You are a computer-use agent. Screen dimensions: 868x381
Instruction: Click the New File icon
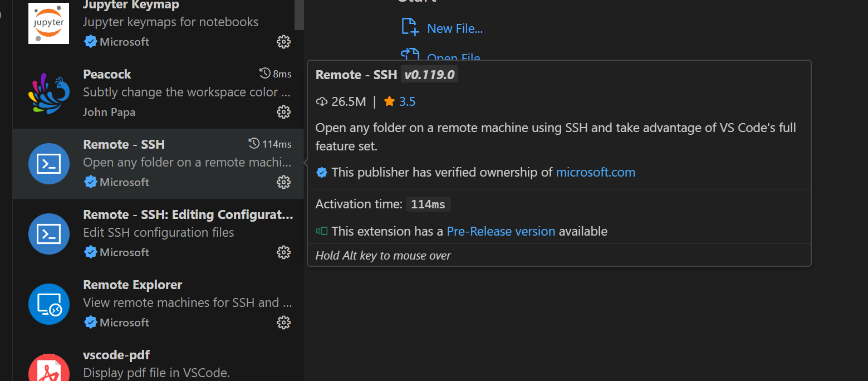410,27
